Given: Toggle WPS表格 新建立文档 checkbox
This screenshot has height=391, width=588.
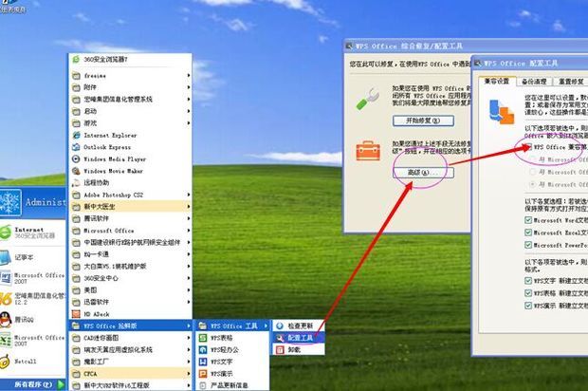Looking at the screenshot, I should pyautogui.click(x=528, y=293).
